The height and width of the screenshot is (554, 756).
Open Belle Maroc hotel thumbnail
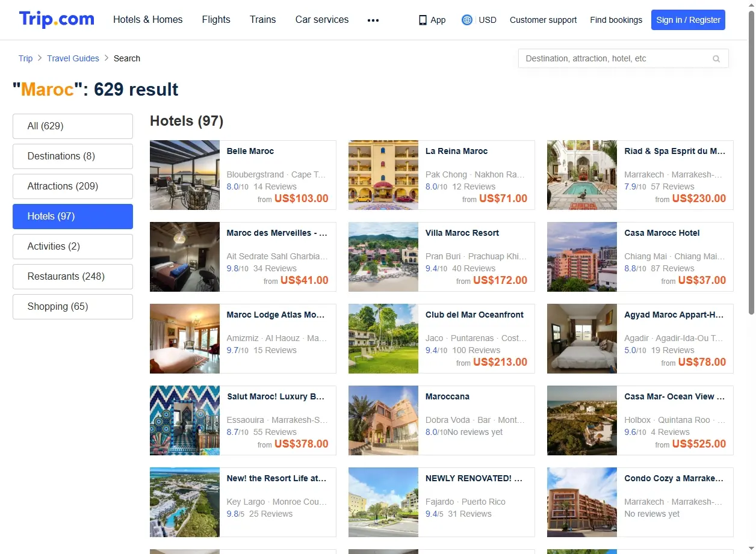pyautogui.click(x=185, y=175)
